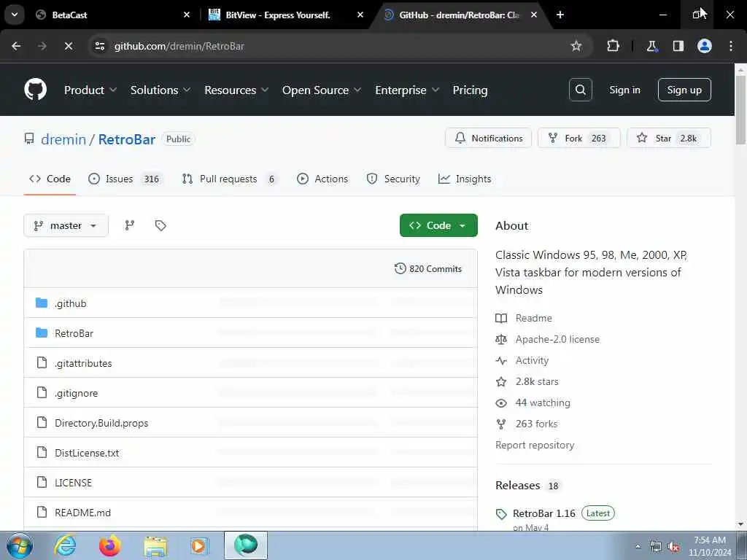Click the Notifications button
Viewport: 747px width, 560px height.
point(488,138)
